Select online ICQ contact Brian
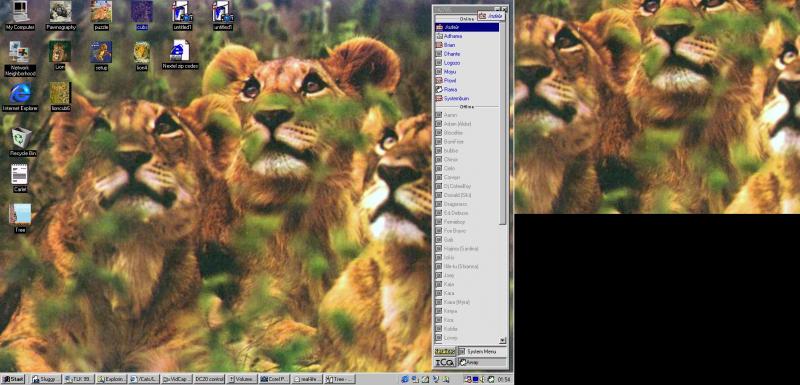 pos(467,45)
